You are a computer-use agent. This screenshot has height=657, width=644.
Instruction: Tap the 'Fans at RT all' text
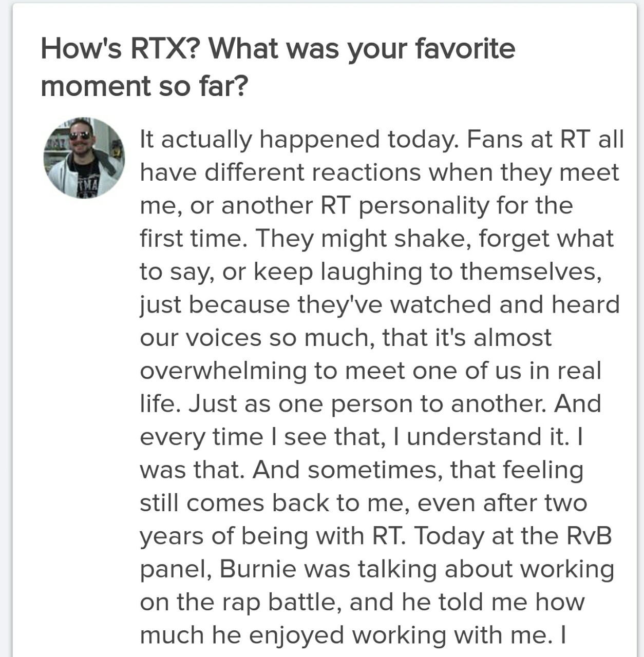coord(545,140)
